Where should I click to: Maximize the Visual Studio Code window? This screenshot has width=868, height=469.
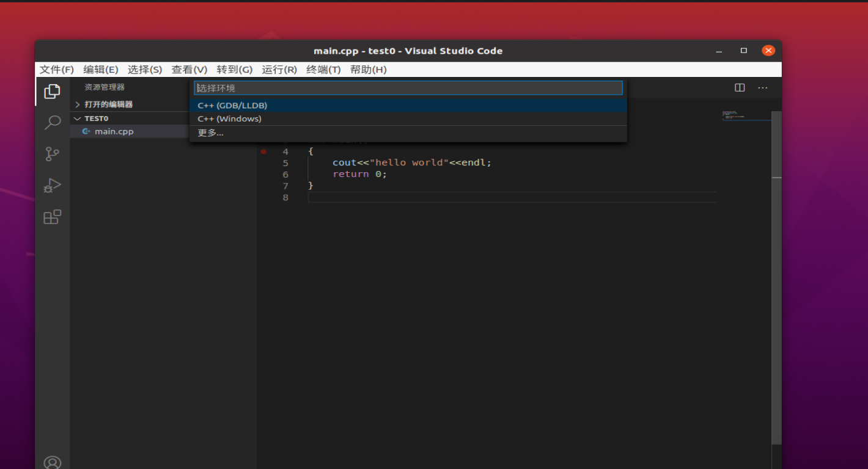[x=744, y=51]
